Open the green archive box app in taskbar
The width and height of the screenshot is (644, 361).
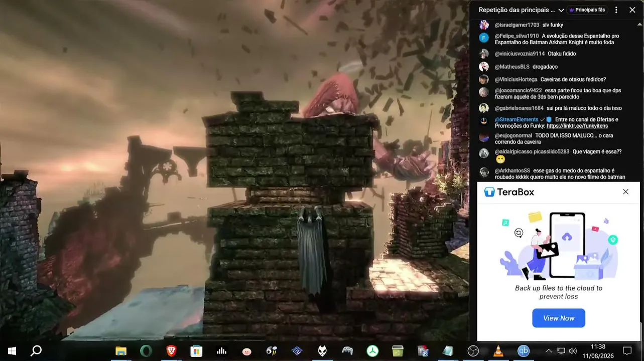click(x=398, y=351)
